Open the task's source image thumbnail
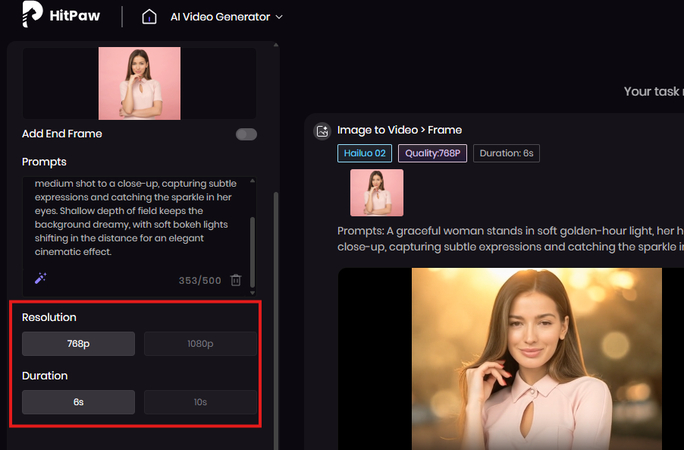The width and height of the screenshot is (684, 450). point(376,192)
